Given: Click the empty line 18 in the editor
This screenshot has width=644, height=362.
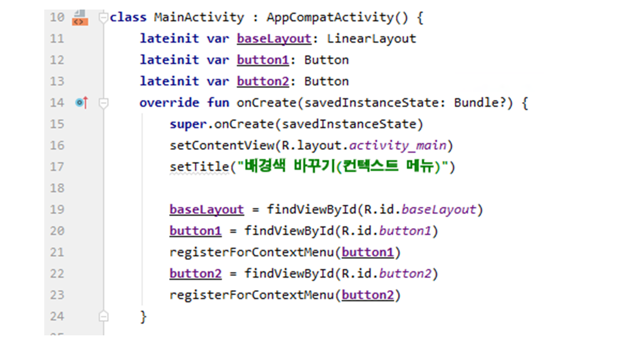Looking at the screenshot, I should click(x=302, y=188).
